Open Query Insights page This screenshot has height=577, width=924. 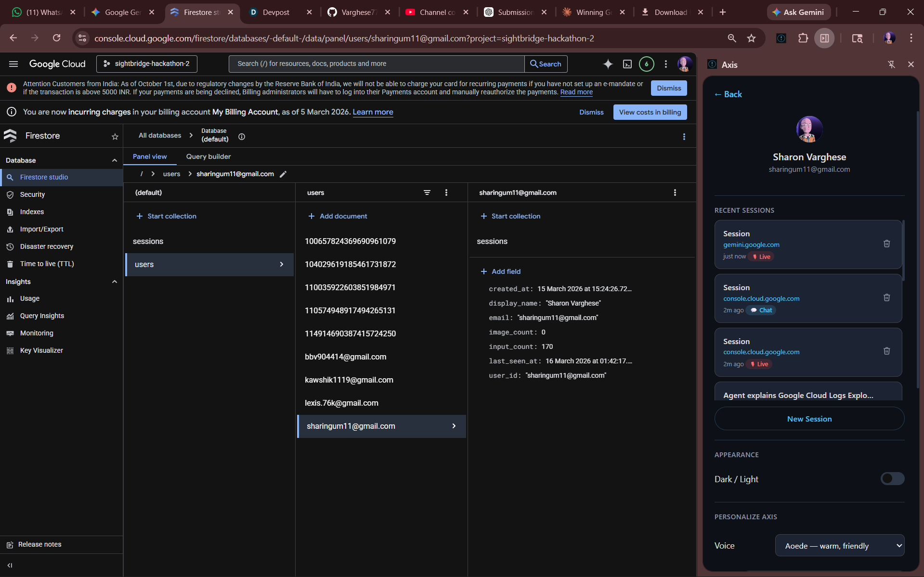tap(42, 316)
